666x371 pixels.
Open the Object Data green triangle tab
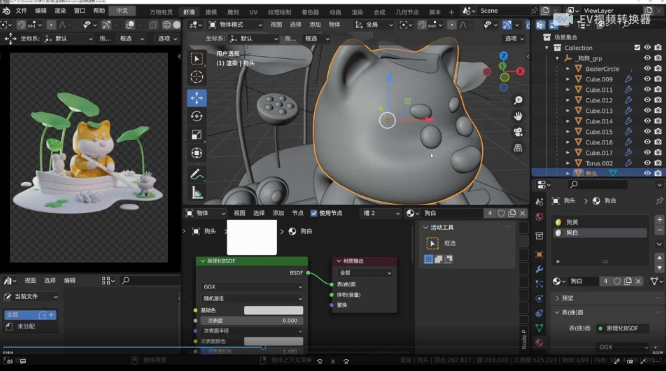539,328
